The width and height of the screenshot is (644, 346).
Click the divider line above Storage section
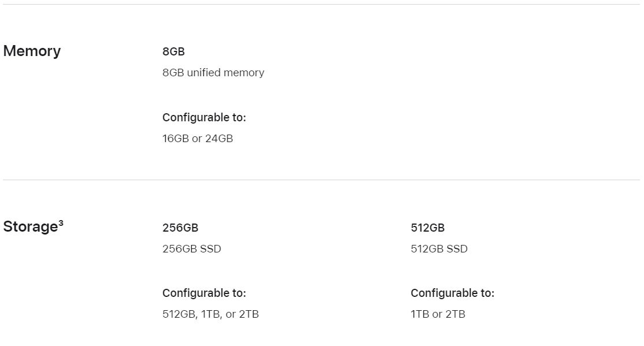coord(322,180)
